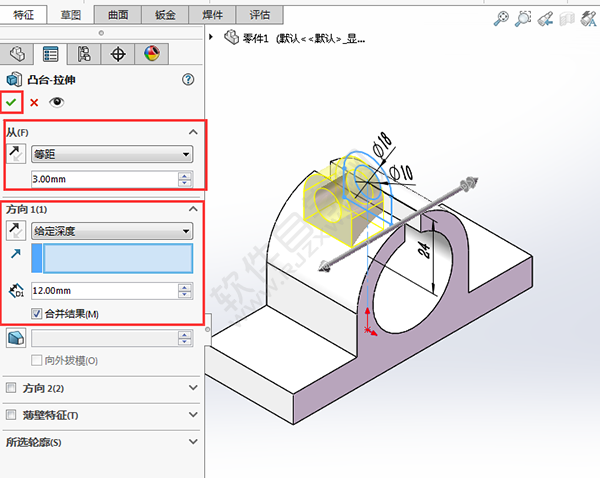Expand the 所选轮廓 section

193,441
